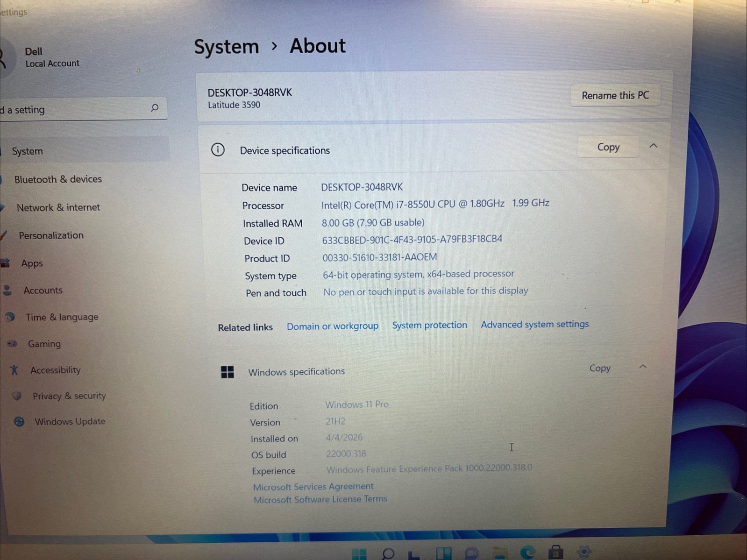Open Time & language settings

pos(62,317)
